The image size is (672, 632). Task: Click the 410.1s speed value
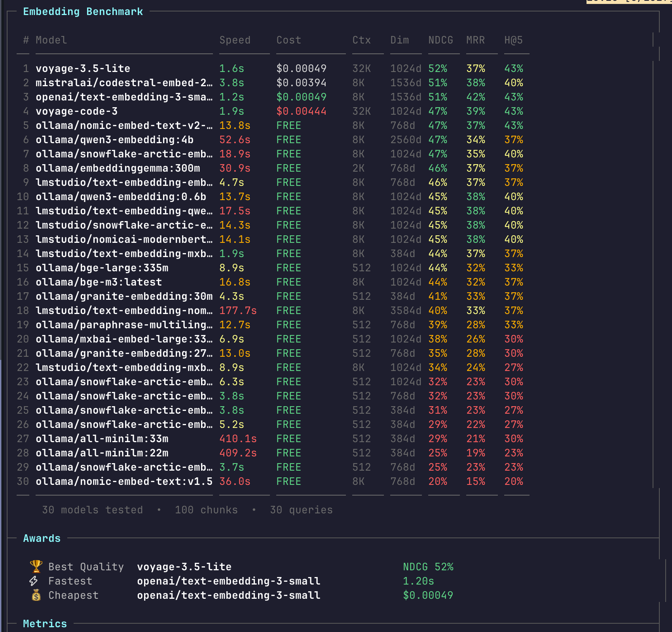[x=238, y=439]
